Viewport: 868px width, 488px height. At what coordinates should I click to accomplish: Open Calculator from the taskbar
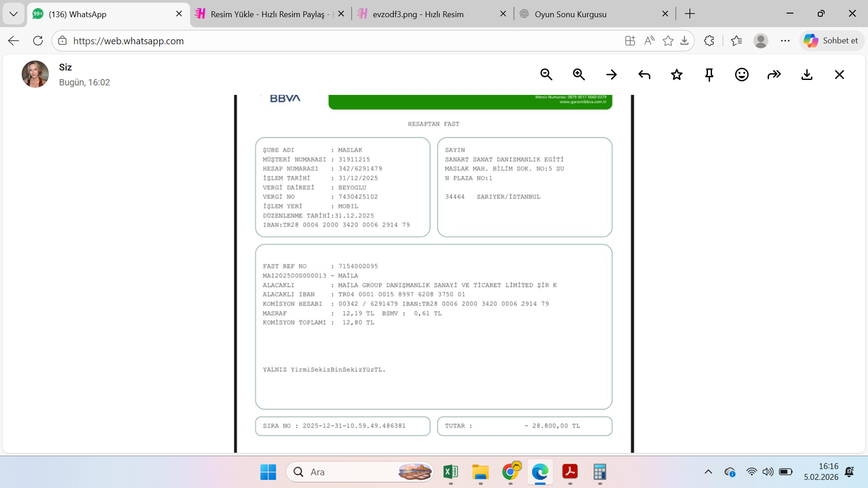[600, 472]
